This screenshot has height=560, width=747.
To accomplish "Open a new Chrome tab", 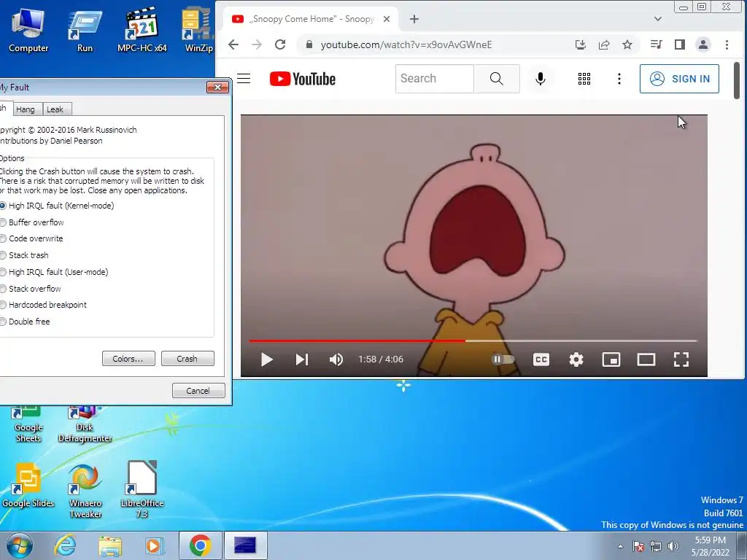I will pos(414,19).
